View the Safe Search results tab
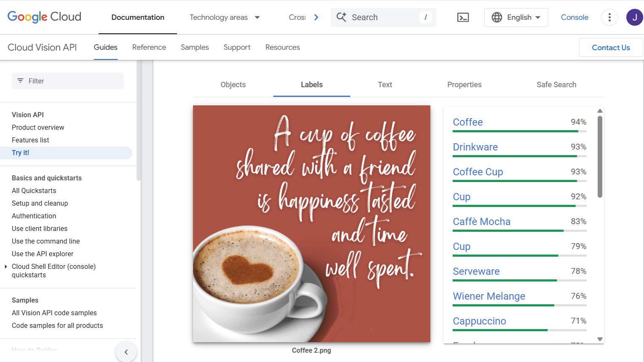 [556, 85]
